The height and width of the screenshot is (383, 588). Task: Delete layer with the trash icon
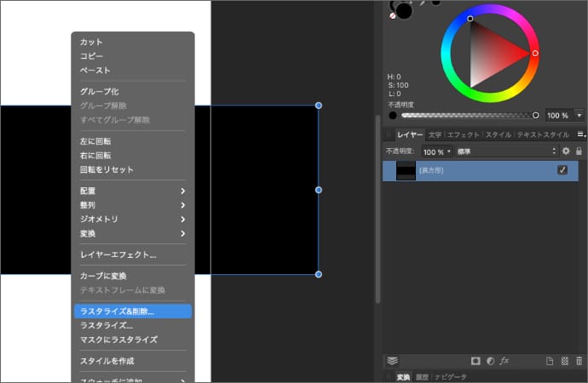point(579,361)
